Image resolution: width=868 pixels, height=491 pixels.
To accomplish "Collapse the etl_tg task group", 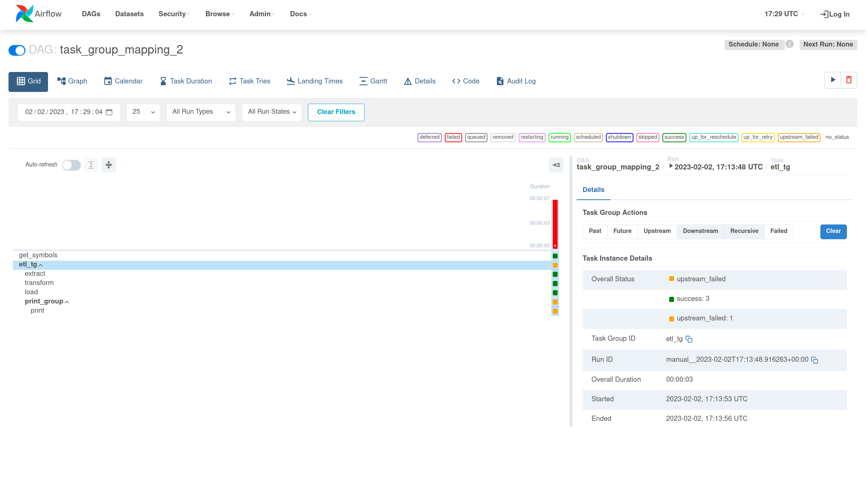I will click(41, 265).
